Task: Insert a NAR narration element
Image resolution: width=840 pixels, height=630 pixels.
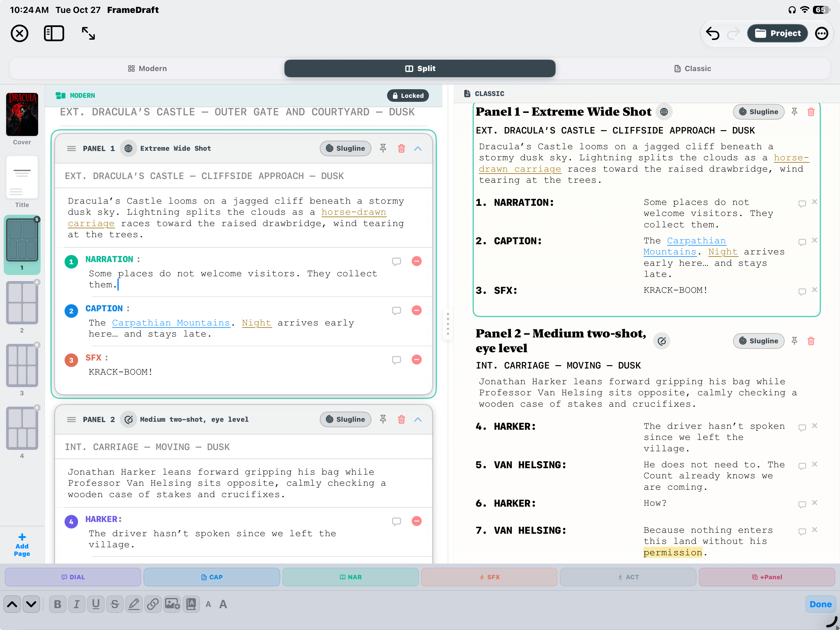Action: [x=351, y=577]
